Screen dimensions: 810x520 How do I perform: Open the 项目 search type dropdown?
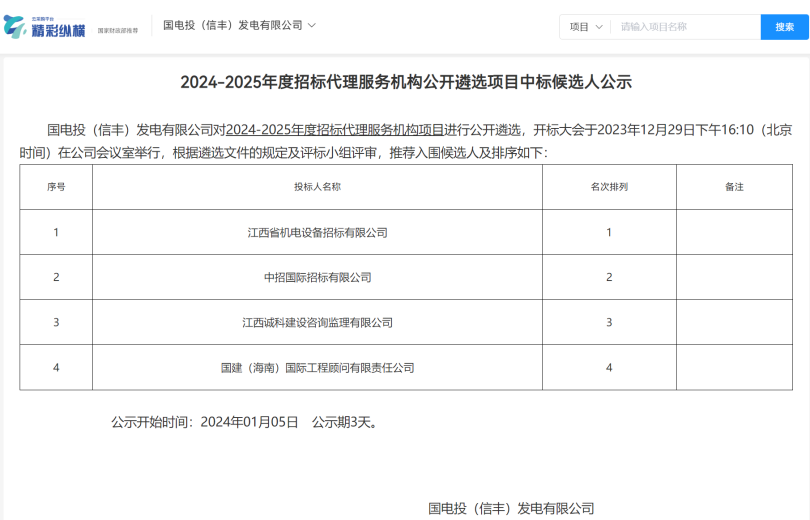pyautogui.click(x=585, y=27)
